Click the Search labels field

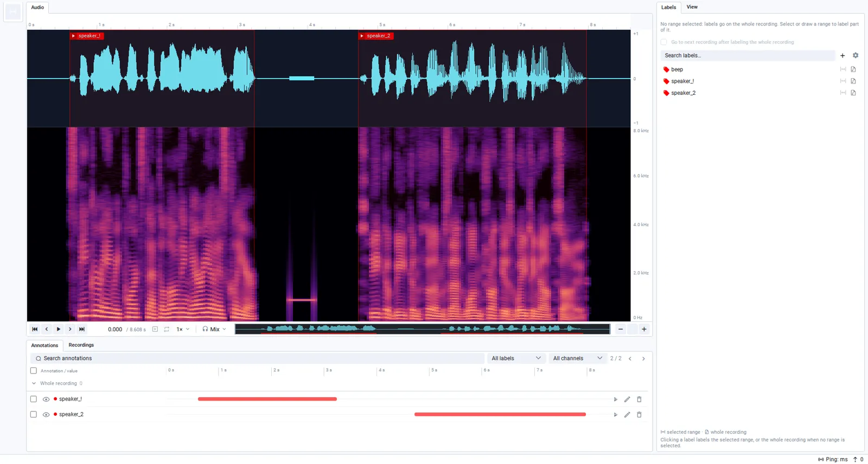click(748, 55)
